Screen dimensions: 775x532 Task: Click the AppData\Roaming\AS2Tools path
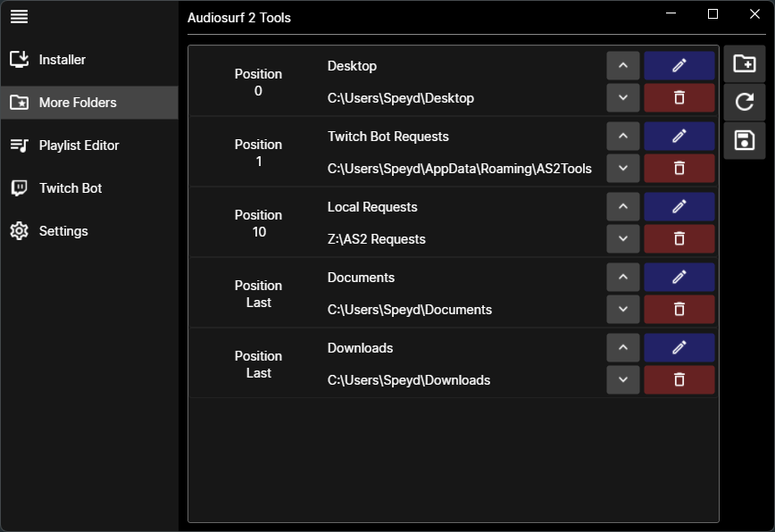(x=459, y=169)
